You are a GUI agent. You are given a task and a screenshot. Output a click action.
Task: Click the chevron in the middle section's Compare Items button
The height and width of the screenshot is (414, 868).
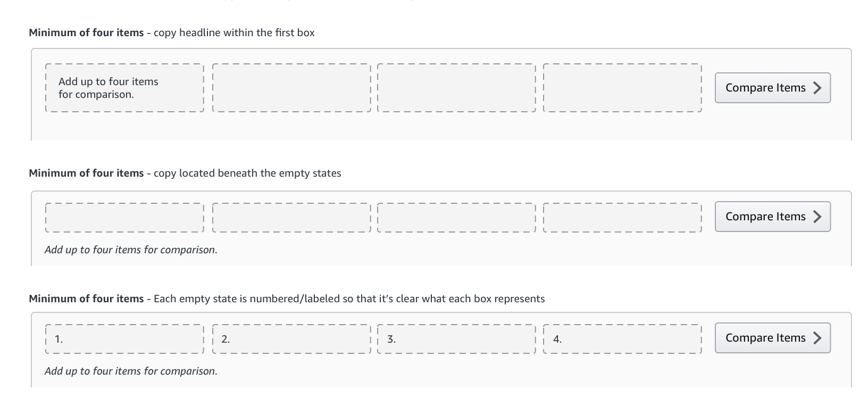click(817, 217)
